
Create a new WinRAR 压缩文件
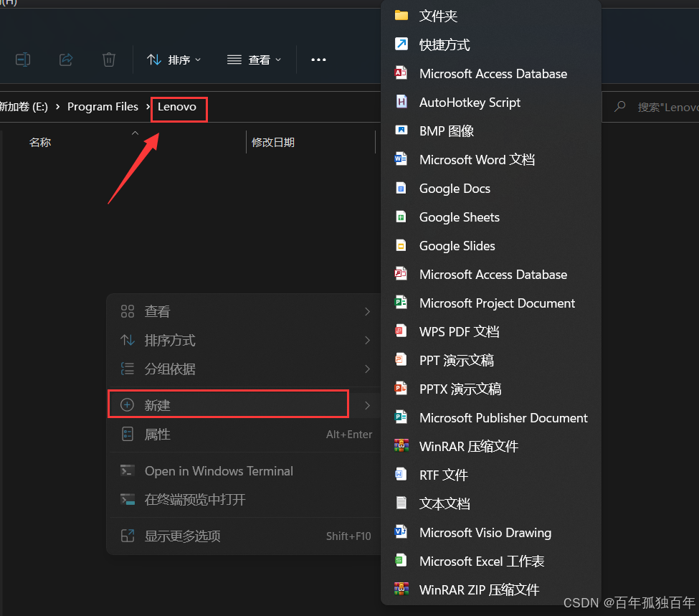[491, 447]
